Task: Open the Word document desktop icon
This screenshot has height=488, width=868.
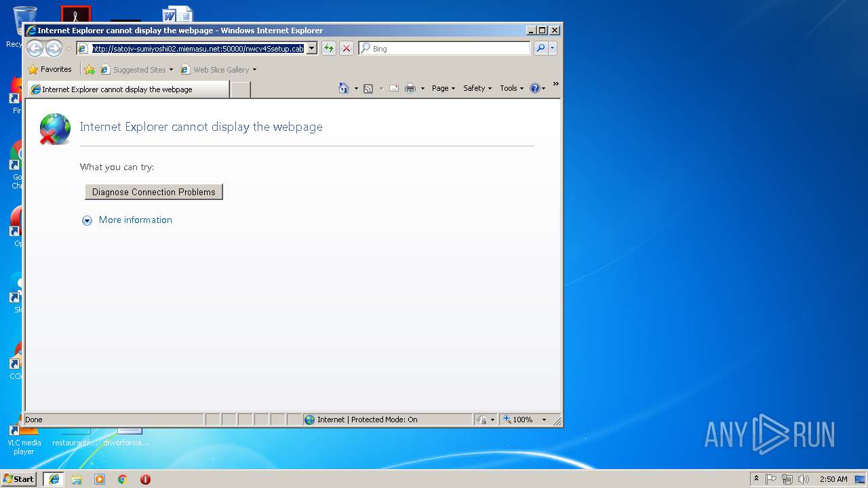Action: 178,14
